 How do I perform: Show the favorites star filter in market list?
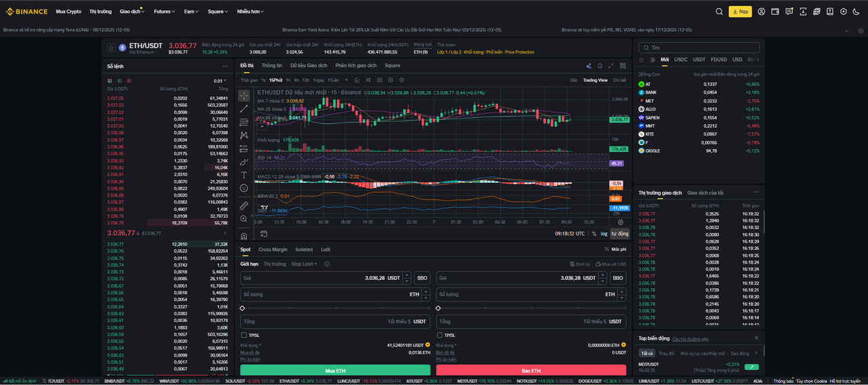[642, 60]
